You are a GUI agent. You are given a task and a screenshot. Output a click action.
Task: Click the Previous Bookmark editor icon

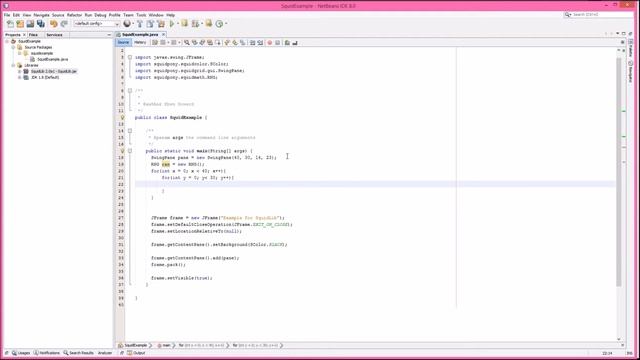tap(227, 42)
